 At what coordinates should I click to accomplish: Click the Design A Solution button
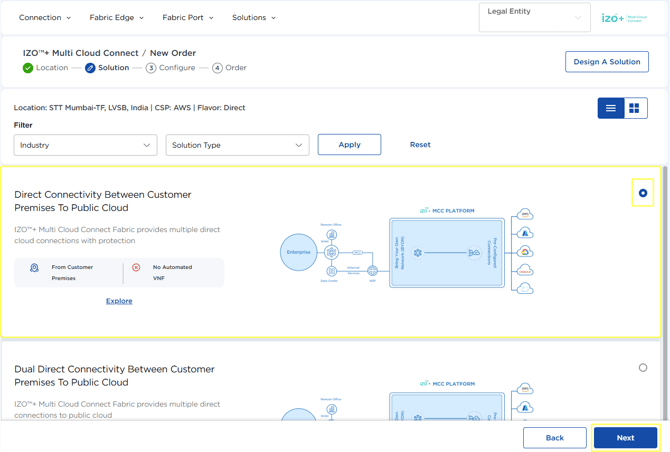(607, 62)
